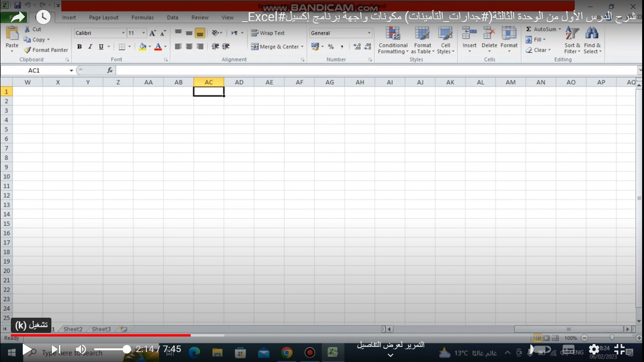Apply Percent Style number format
The width and height of the screenshot is (644, 362).
pos(331,47)
